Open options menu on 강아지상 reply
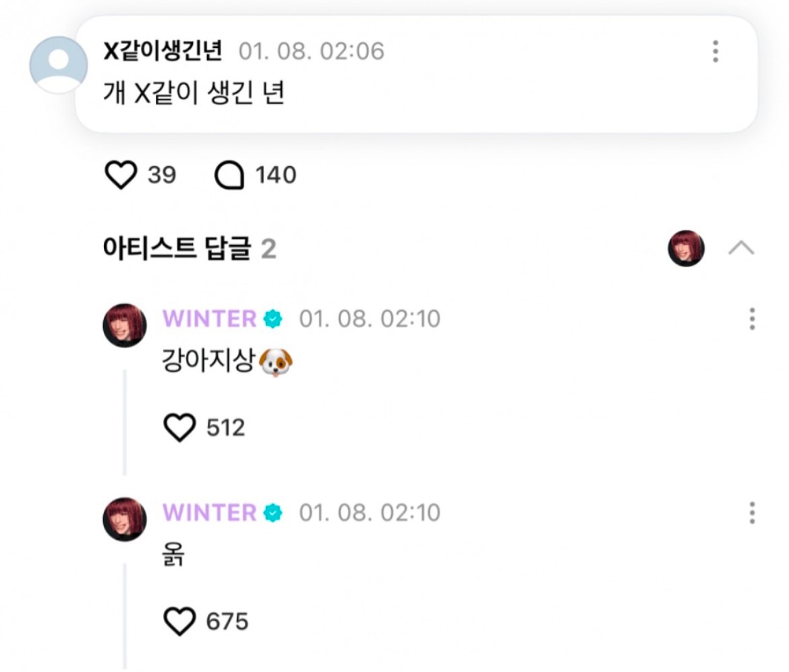789x672 pixels. (x=752, y=318)
